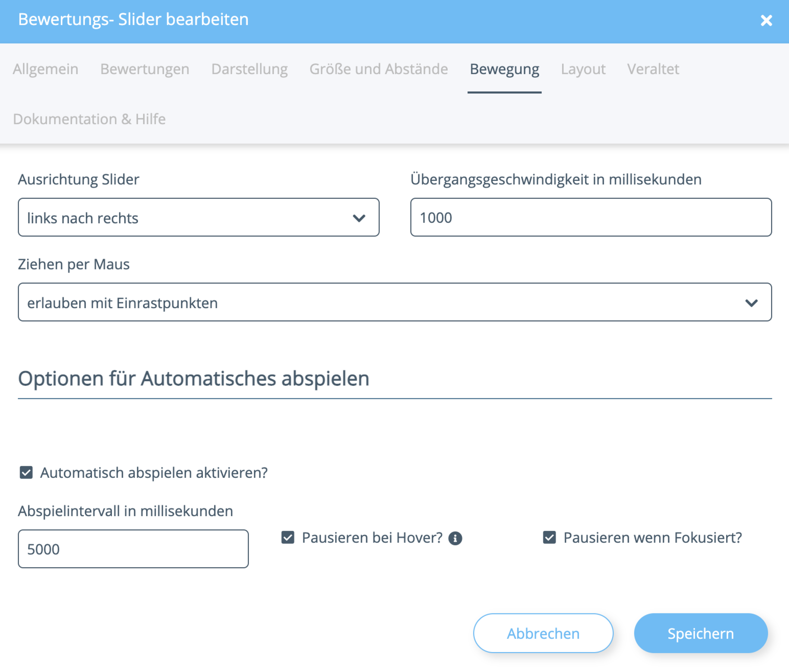Switch to the Allgemein tab

coord(46,69)
